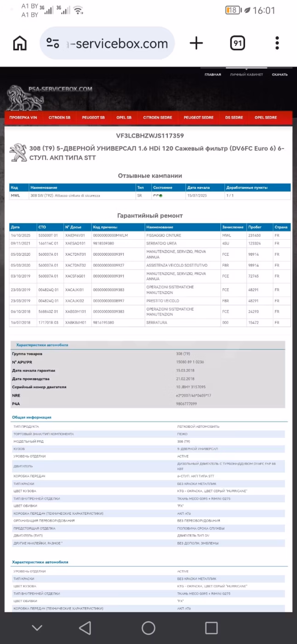297x644 pixels.
Task: Open CITROEN SB tab
Action: tap(59, 117)
